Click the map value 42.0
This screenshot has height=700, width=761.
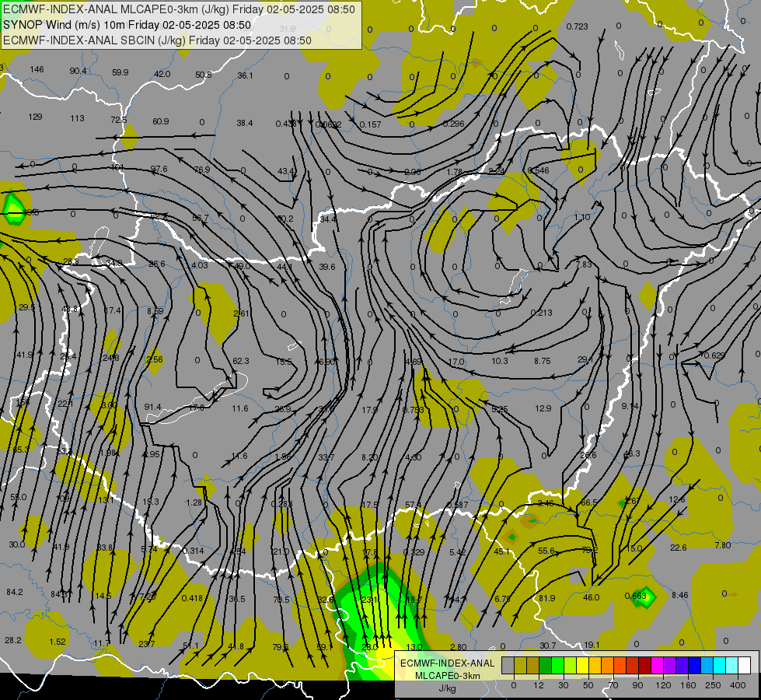click(x=162, y=74)
